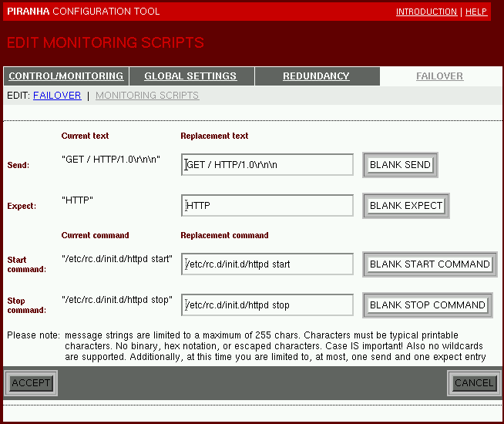Switch to the Global Settings tab
504x424 pixels.
pyautogui.click(x=190, y=76)
